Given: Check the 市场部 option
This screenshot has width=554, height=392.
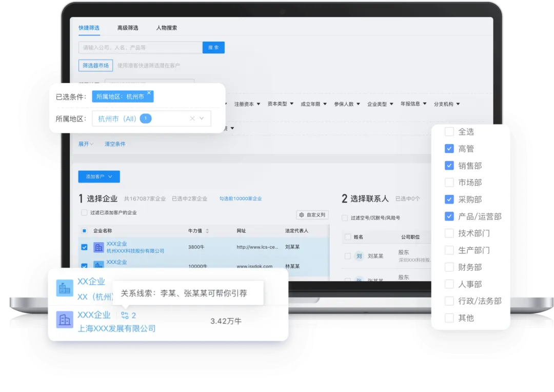Looking at the screenshot, I should click(x=449, y=182).
